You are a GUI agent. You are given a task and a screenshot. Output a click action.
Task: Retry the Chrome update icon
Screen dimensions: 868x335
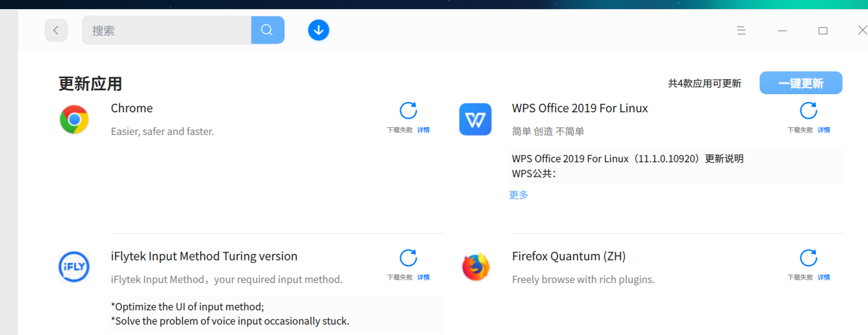pyautogui.click(x=408, y=111)
